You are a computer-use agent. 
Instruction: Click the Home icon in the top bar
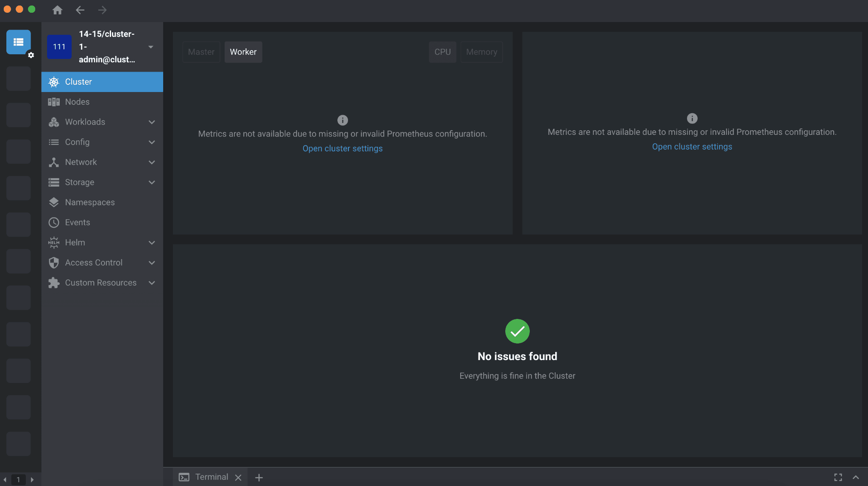point(58,10)
